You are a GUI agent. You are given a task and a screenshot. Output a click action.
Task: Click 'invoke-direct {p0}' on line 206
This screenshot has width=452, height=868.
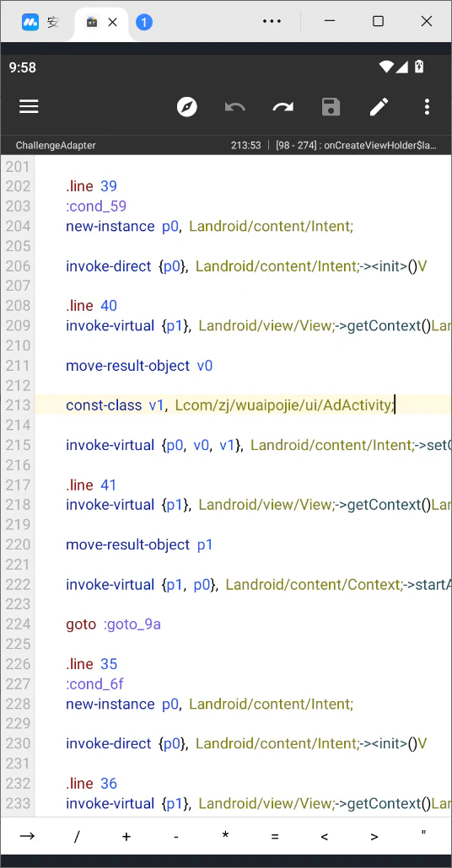coord(246,266)
